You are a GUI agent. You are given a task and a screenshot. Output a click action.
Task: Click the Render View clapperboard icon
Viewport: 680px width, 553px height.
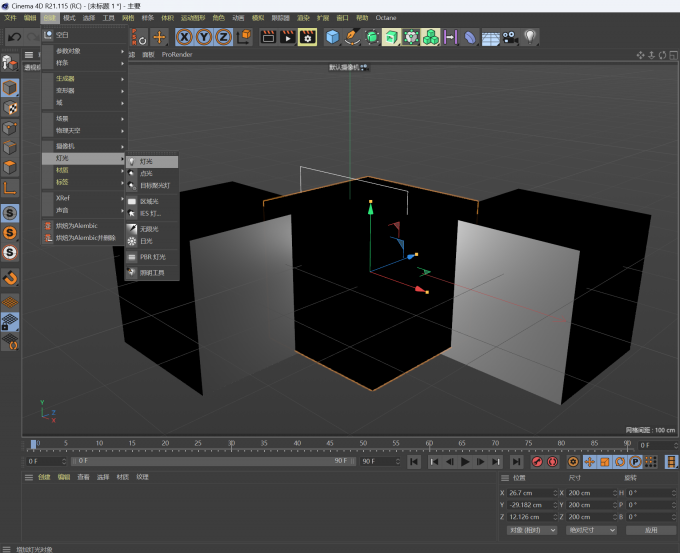[268, 37]
